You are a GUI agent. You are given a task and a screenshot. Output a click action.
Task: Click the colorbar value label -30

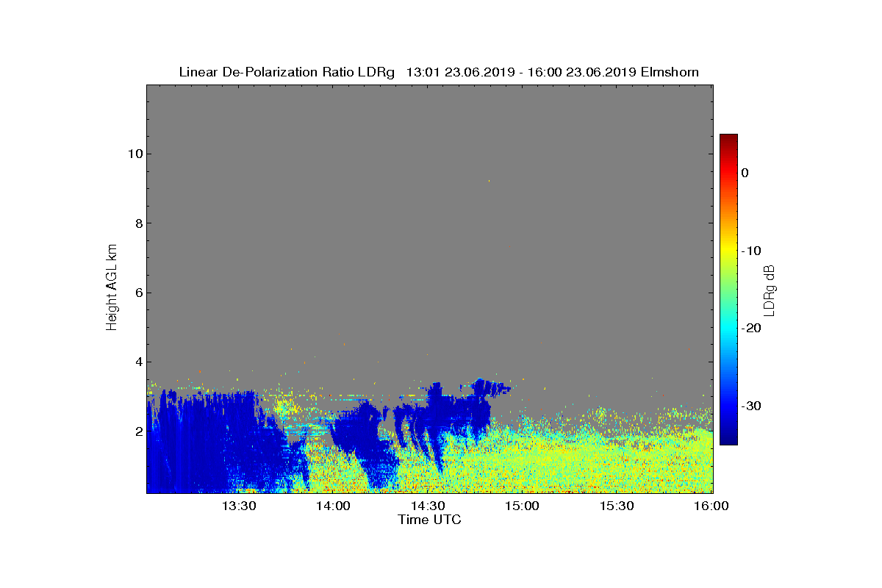752,406
